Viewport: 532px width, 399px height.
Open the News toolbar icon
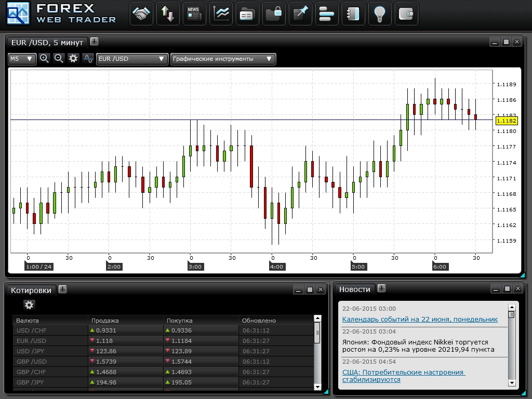tap(194, 14)
